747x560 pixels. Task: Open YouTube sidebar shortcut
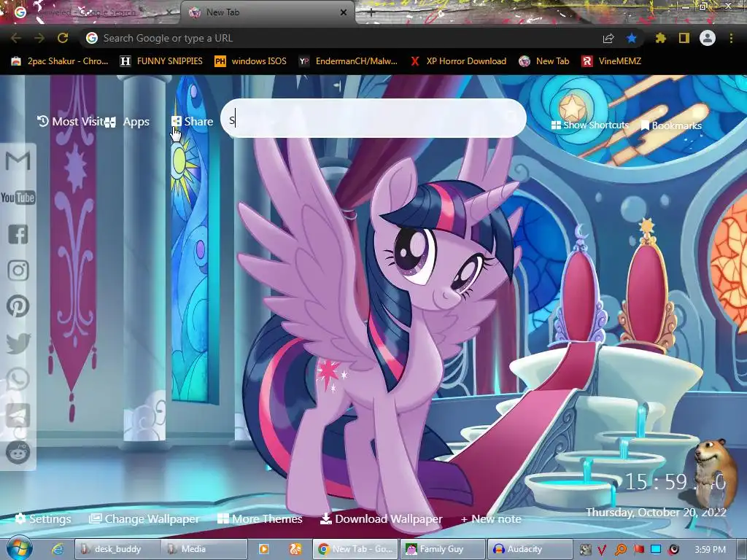tap(18, 197)
